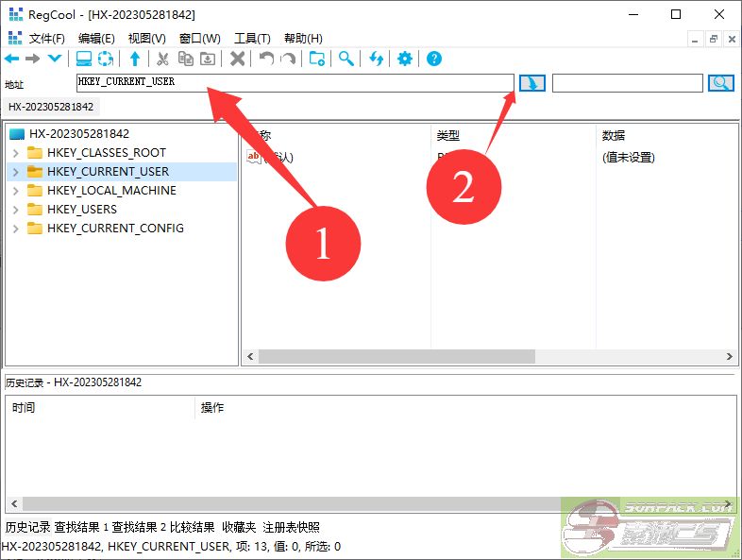Expand the HKEY_LOCAL_MACHINE tree node
742x560 pixels.
click(16, 191)
